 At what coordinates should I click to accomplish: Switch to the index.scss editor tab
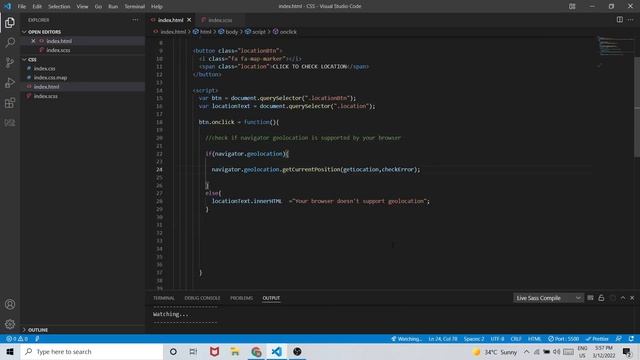coord(220,20)
